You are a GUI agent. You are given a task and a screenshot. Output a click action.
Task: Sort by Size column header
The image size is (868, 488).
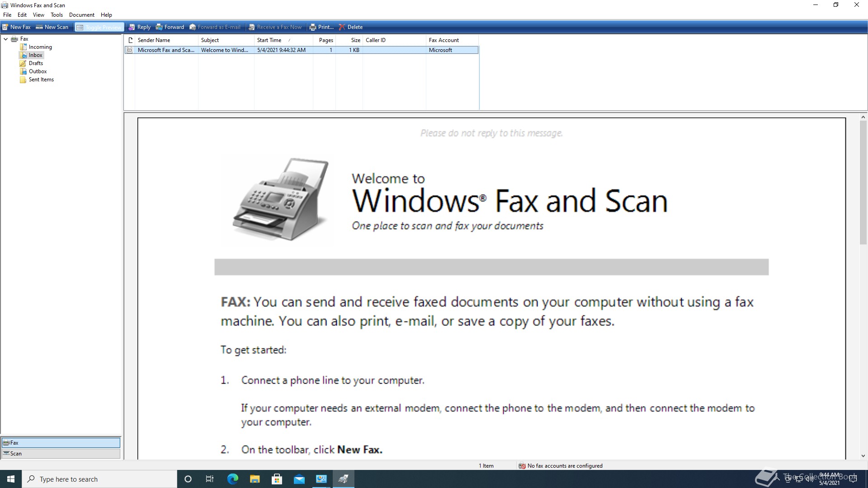point(349,40)
